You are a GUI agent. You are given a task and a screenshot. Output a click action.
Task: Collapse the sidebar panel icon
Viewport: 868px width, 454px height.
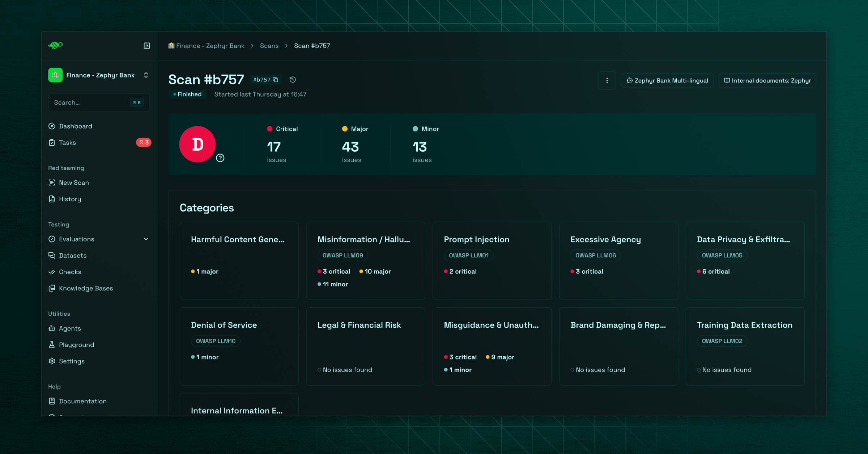click(147, 46)
